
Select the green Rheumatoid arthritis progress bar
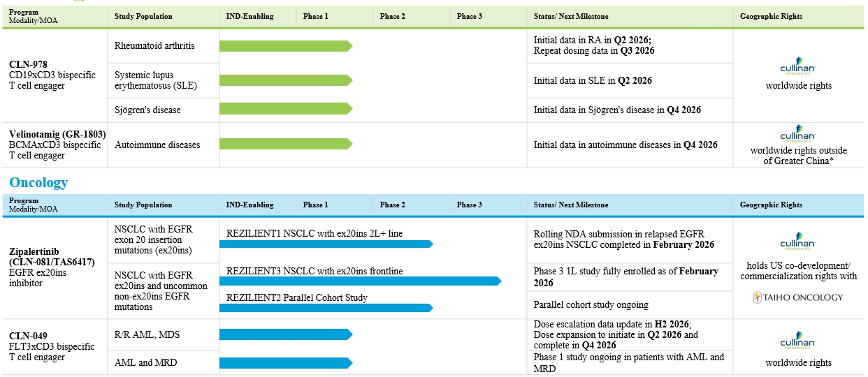tap(285, 46)
